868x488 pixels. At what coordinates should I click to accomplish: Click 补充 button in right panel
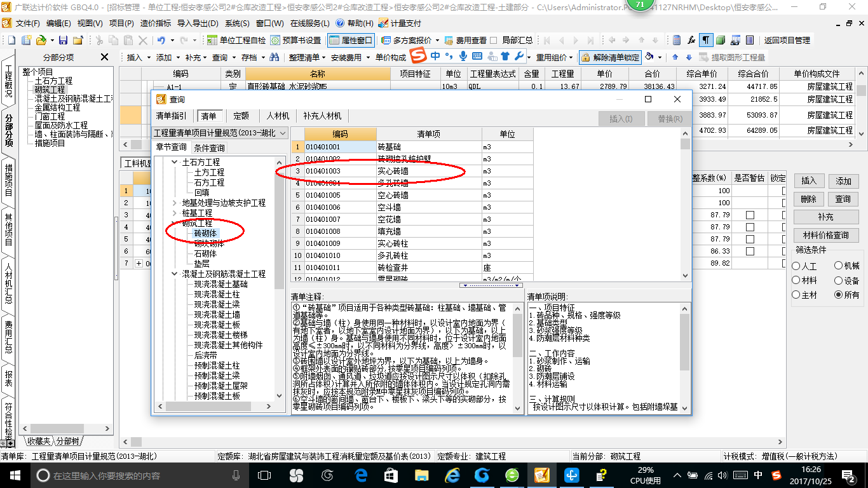(x=825, y=217)
